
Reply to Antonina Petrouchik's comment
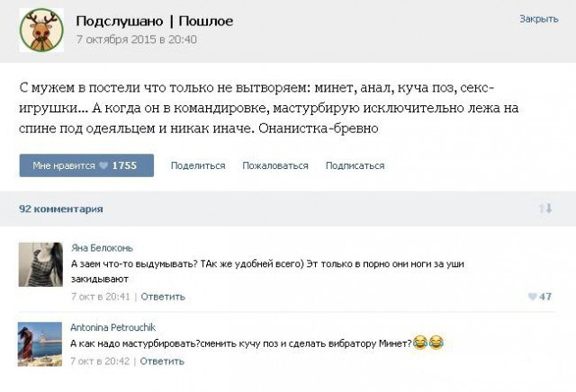163,361
